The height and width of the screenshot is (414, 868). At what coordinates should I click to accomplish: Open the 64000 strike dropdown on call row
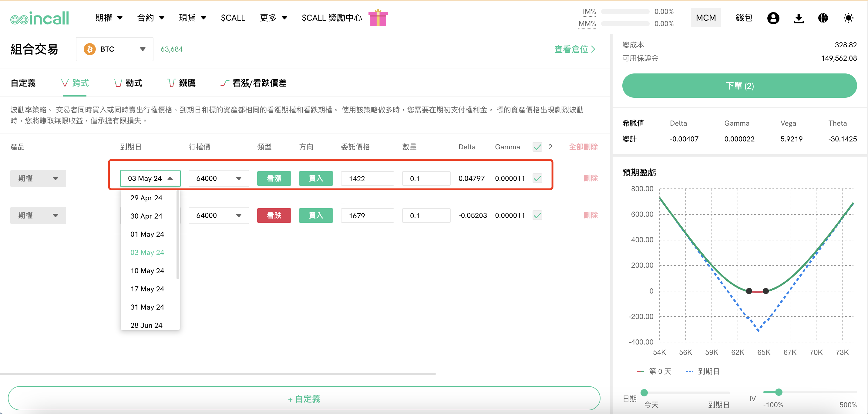click(x=219, y=178)
